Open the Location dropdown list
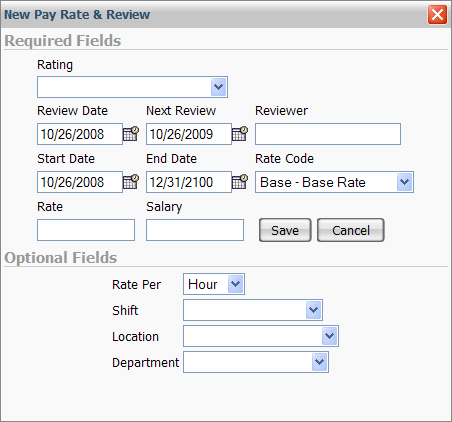Viewport: 452px width, 422px height. click(x=261, y=336)
